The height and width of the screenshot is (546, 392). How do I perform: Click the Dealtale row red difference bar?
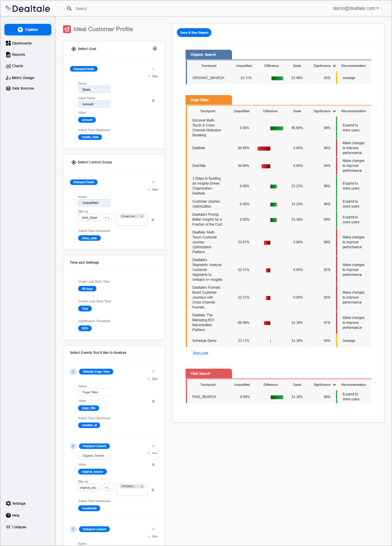tap(264, 149)
